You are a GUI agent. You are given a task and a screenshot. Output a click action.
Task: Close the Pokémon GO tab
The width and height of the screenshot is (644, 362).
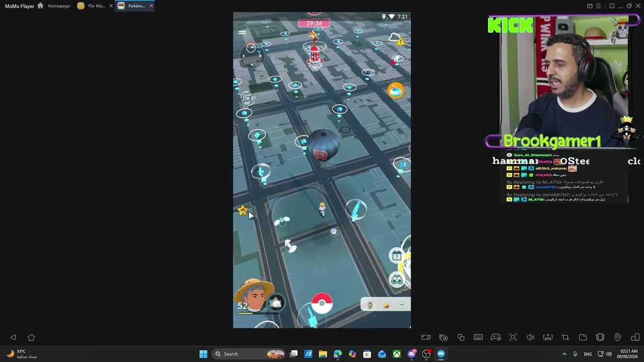coord(151,6)
